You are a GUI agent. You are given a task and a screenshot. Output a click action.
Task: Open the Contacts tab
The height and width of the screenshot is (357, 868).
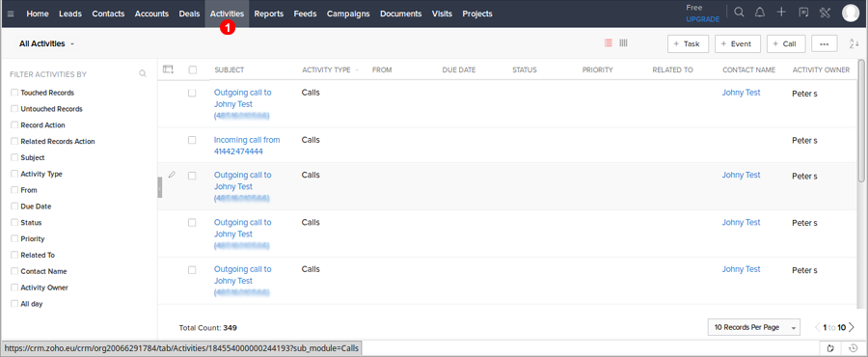tap(108, 14)
